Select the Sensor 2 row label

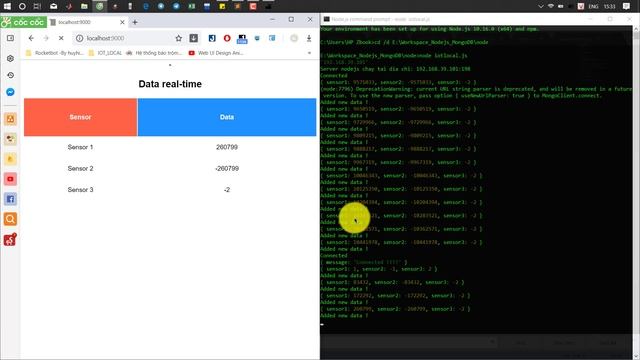pyautogui.click(x=80, y=168)
